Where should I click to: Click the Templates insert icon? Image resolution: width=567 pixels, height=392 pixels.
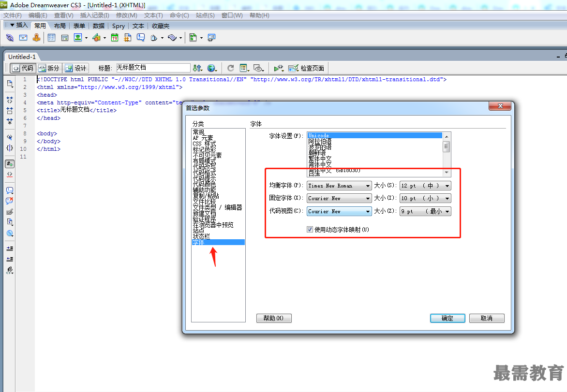(x=193, y=38)
